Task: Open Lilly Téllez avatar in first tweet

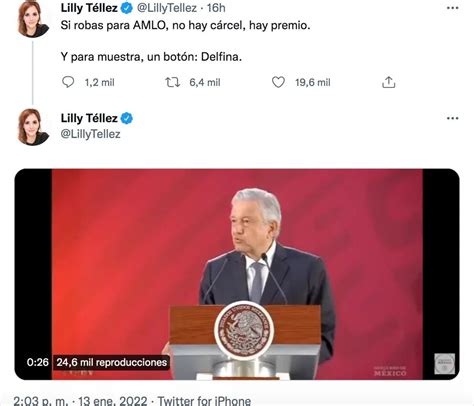Action: (x=33, y=19)
